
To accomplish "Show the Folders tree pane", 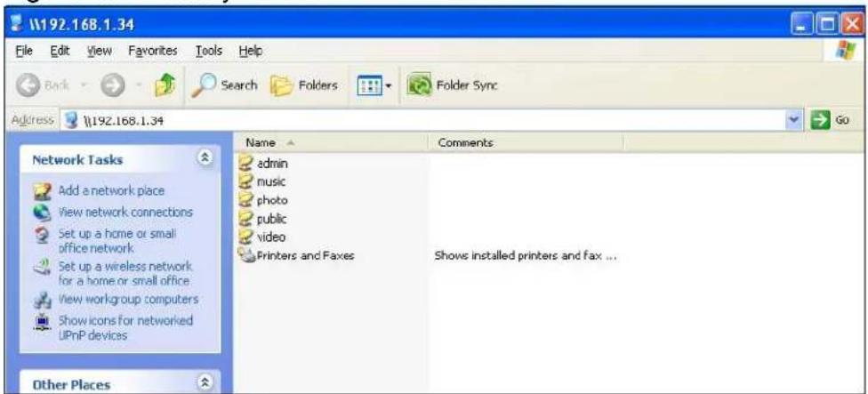I will (303, 85).
